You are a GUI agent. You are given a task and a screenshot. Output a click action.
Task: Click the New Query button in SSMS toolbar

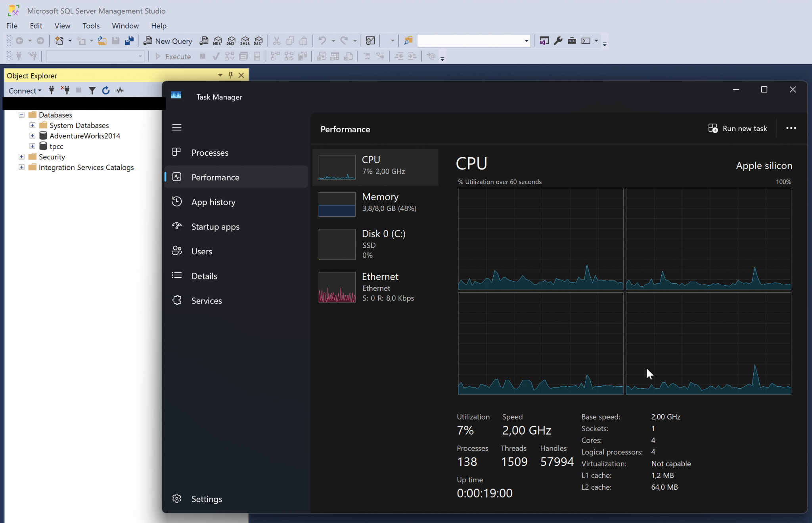(x=168, y=41)
